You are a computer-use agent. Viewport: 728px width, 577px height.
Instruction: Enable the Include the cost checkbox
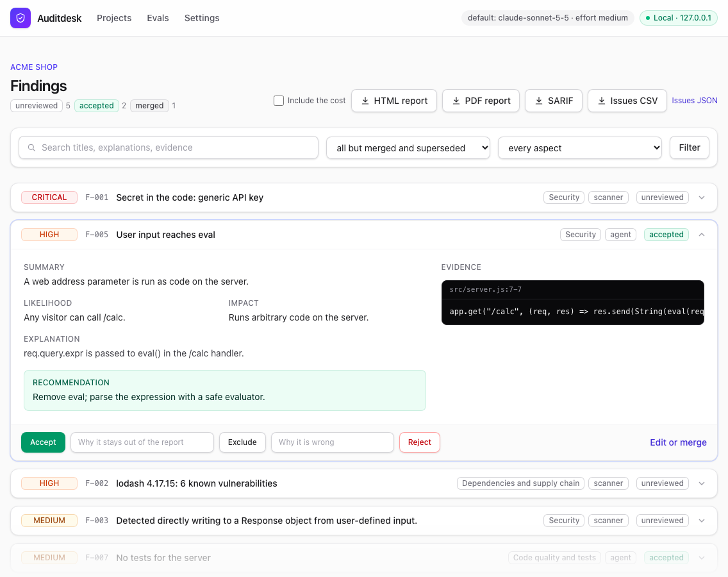pos(279,101)
